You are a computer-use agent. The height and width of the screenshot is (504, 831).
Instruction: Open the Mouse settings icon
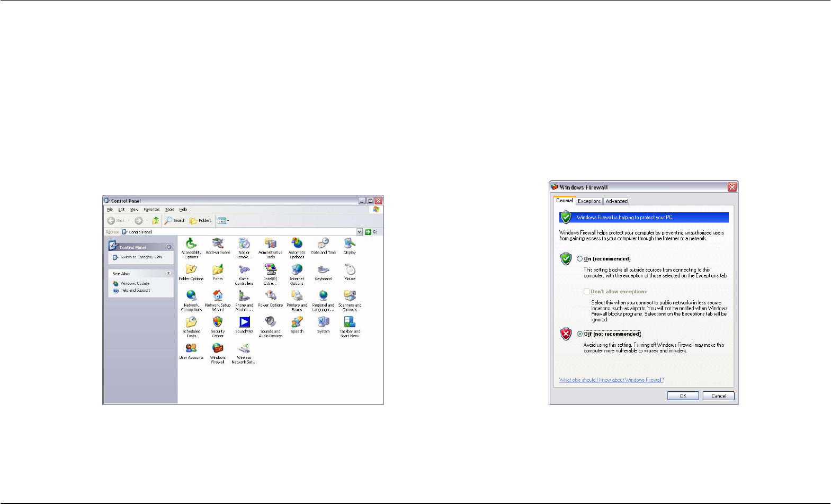(350, 269)
